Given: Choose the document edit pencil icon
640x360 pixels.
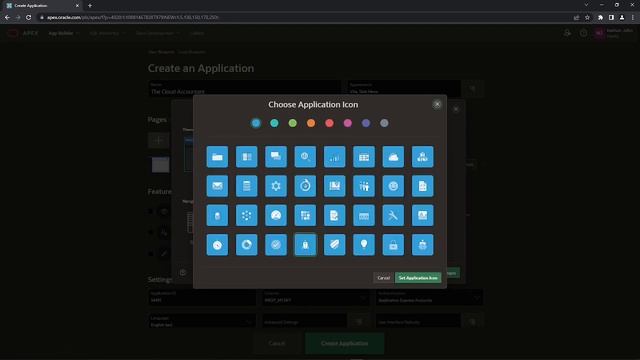Looking at the screenshot, I should coord(335,216).
